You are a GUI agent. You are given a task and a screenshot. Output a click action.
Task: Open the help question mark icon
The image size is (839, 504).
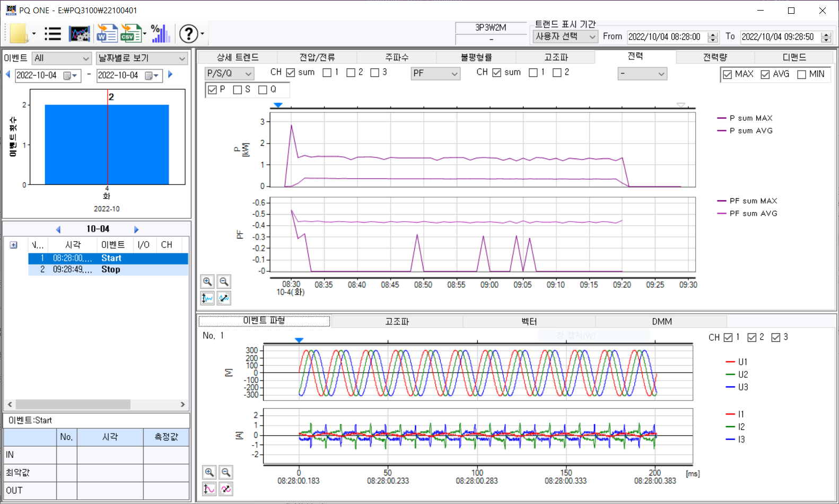pos(188,34)
